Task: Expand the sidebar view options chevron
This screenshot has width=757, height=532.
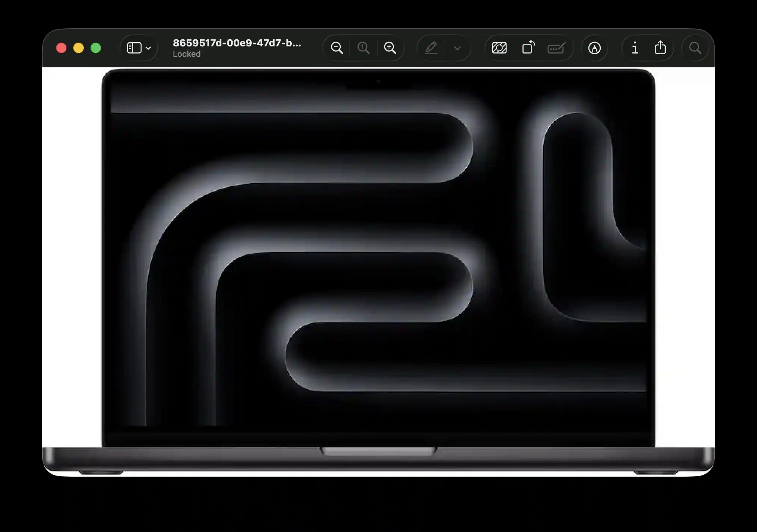Action: point(148,48)
